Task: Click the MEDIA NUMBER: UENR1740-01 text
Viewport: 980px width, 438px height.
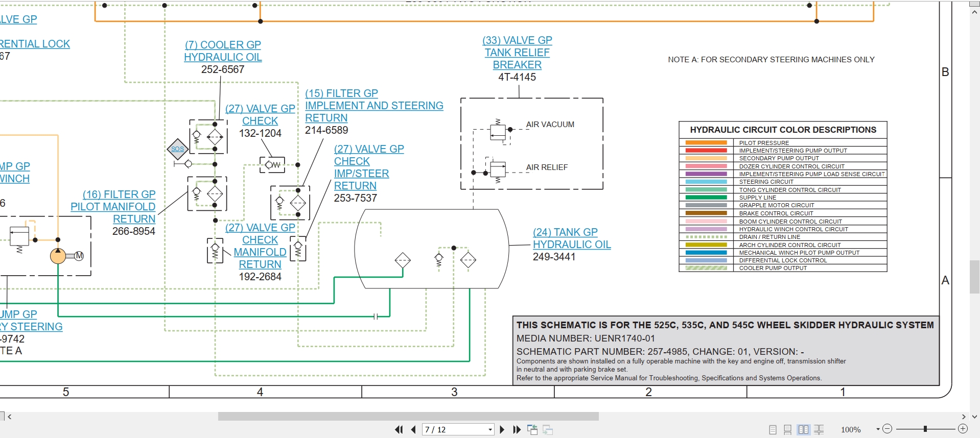Action: (x=586, y=338)
